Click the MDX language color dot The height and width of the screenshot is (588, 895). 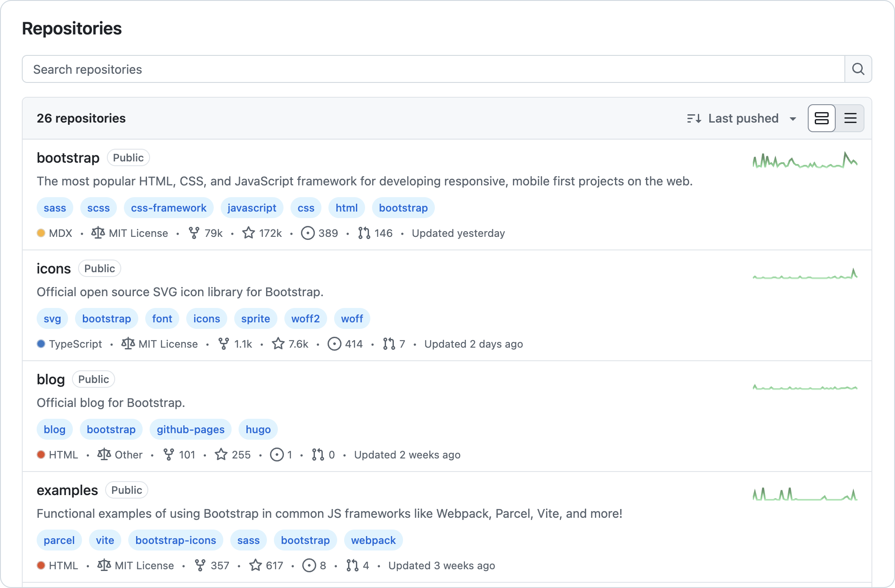41,233
